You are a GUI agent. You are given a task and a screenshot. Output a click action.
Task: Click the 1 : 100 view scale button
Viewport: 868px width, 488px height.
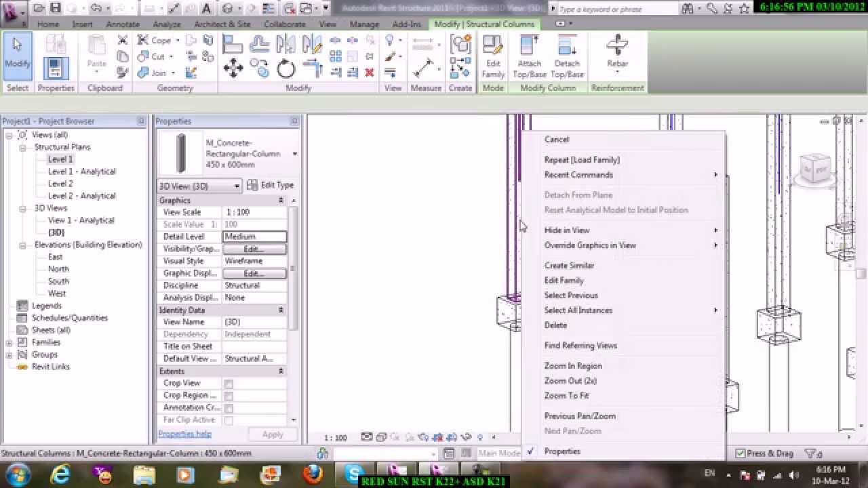coord(335,438)
